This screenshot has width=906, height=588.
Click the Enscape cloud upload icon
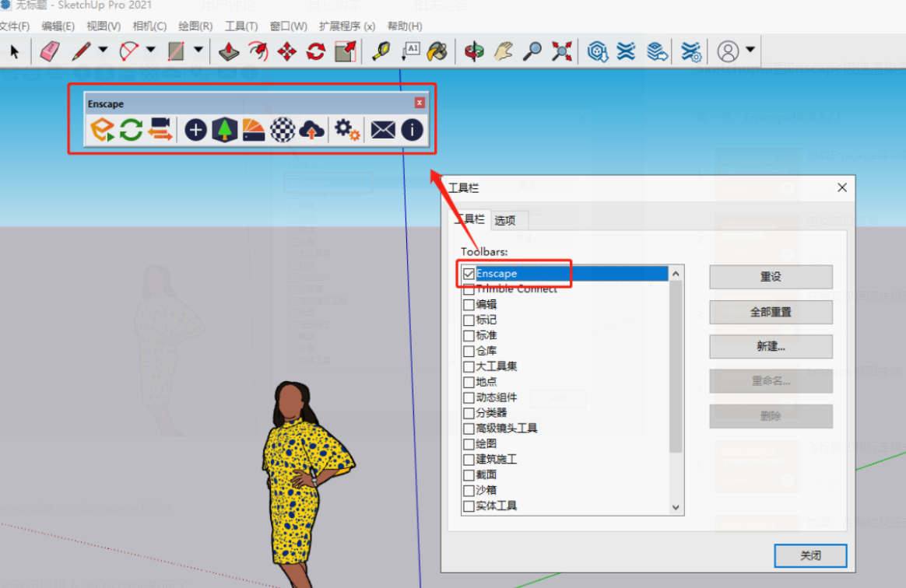(311, 129)
